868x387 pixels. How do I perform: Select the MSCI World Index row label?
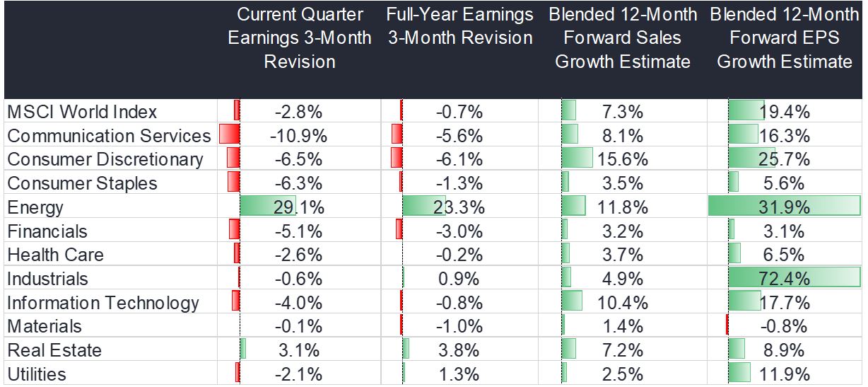click(82, 112)
